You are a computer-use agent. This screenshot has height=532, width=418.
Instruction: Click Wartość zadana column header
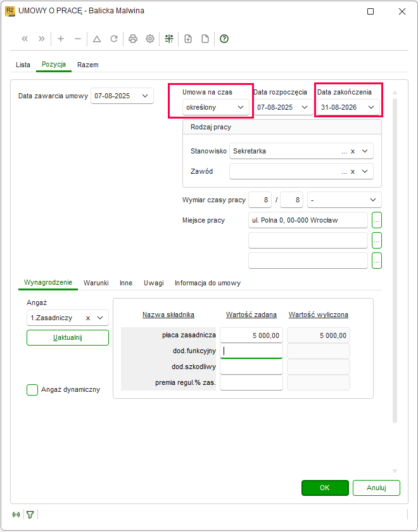251,315
